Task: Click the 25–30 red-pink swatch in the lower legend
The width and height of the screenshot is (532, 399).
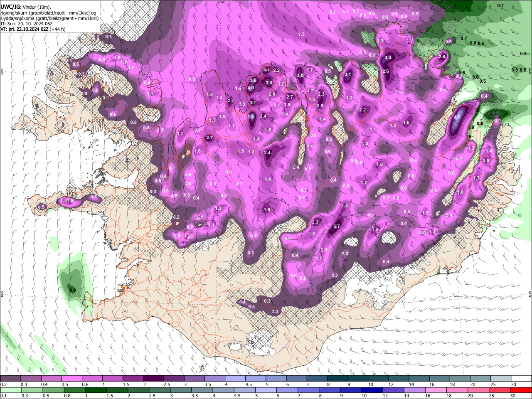Action: 500,390
